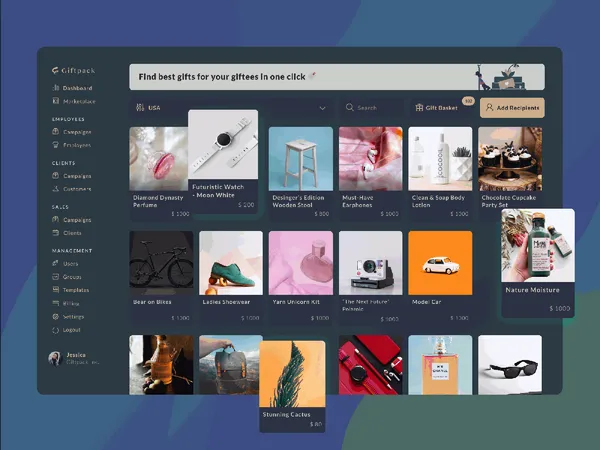The width and height of the screenshot is (600, 450).
Task: Click the '$ 80' price on Stunning Cactus
Action: click(316, 424)
